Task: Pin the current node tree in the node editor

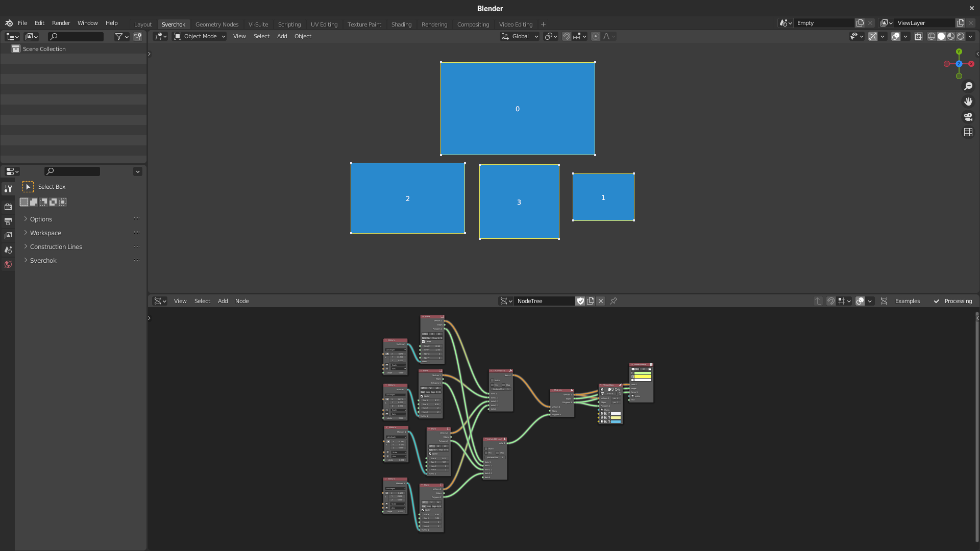Action: click(613, 301)
